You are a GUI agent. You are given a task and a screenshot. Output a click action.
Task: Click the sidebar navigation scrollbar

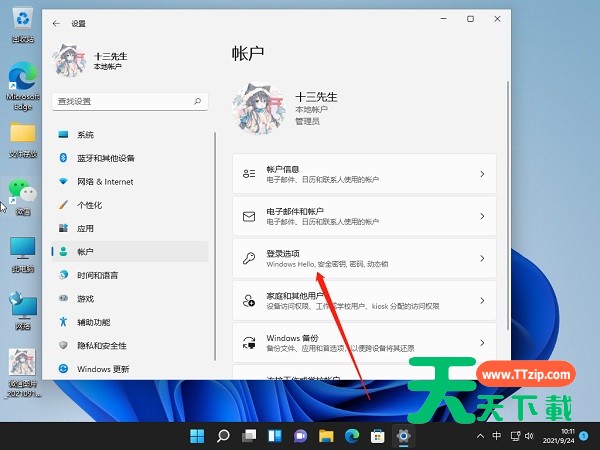tap(215, 246)
